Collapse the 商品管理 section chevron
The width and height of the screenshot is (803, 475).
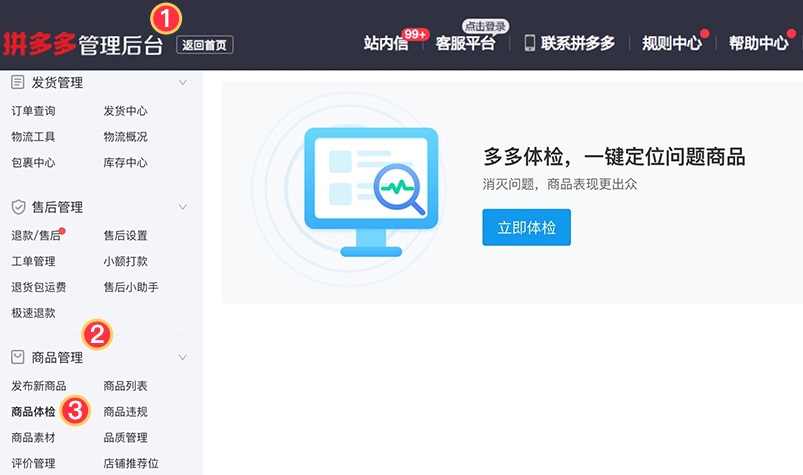click(183, 357)
